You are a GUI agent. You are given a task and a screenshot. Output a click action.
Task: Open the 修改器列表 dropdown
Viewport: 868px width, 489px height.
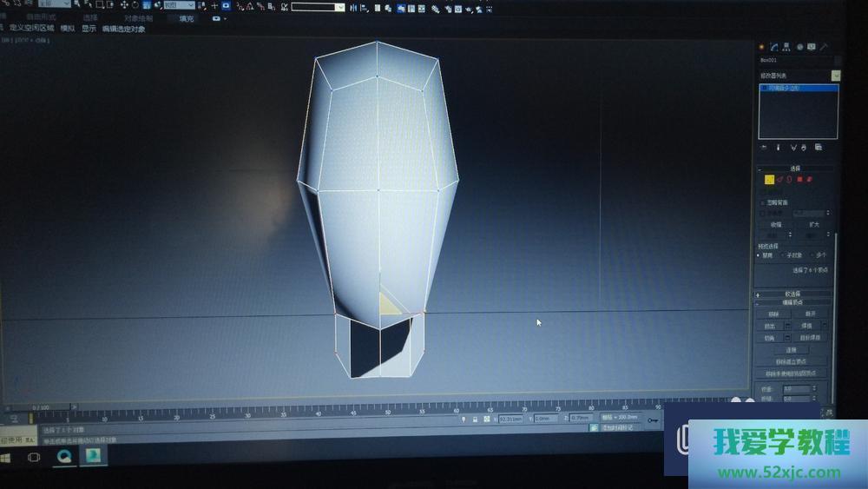click(x=836, y=76)
